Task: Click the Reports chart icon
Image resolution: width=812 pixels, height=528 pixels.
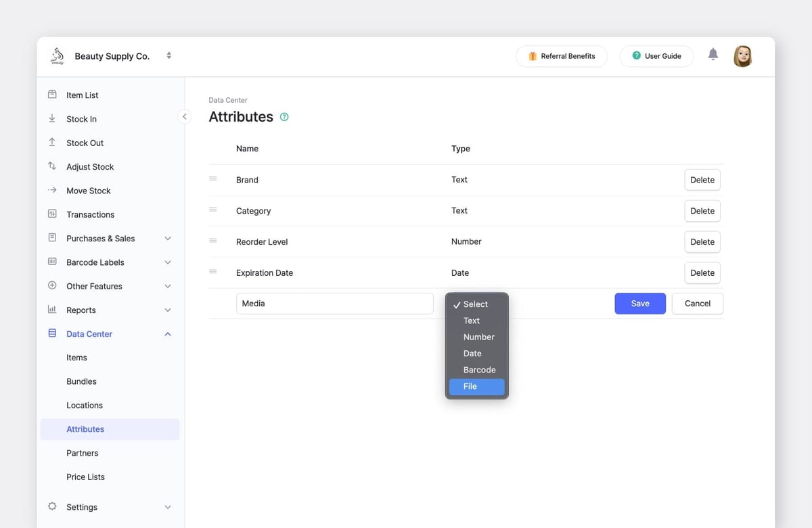Action: 53,310
